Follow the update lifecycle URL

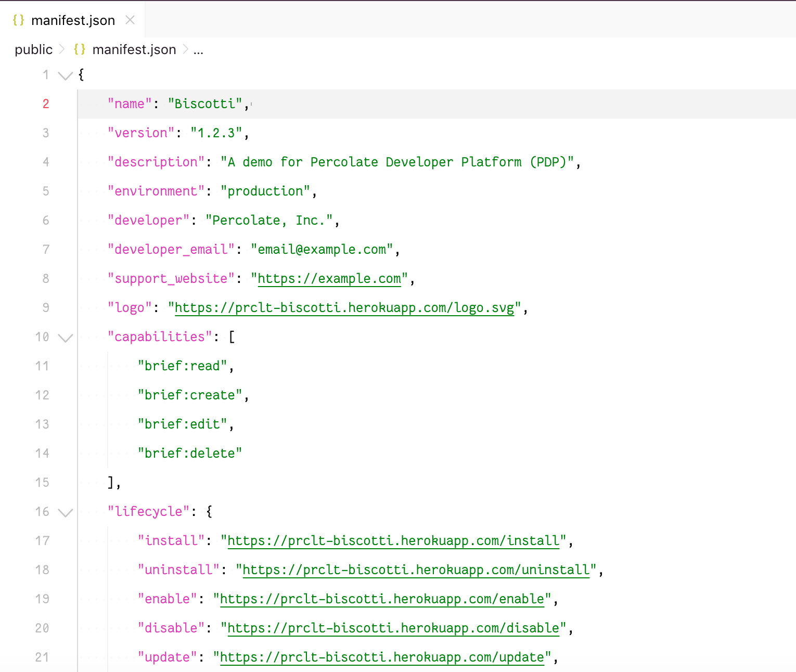[382, 657]
